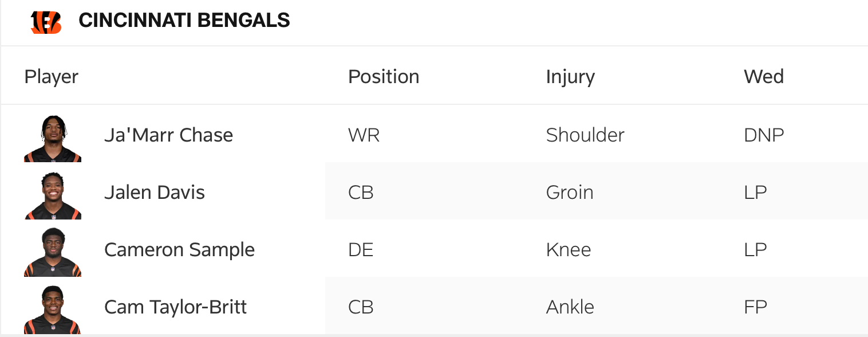Click the Cincinnati Bengals team heading
Image resolution: width=868 pixels, height=337 pixels.
tap(184, 21)
